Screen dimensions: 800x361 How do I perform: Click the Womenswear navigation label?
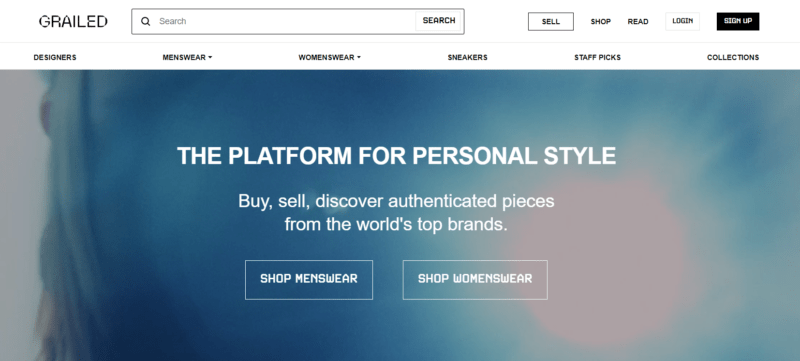(x=326, y=58)
